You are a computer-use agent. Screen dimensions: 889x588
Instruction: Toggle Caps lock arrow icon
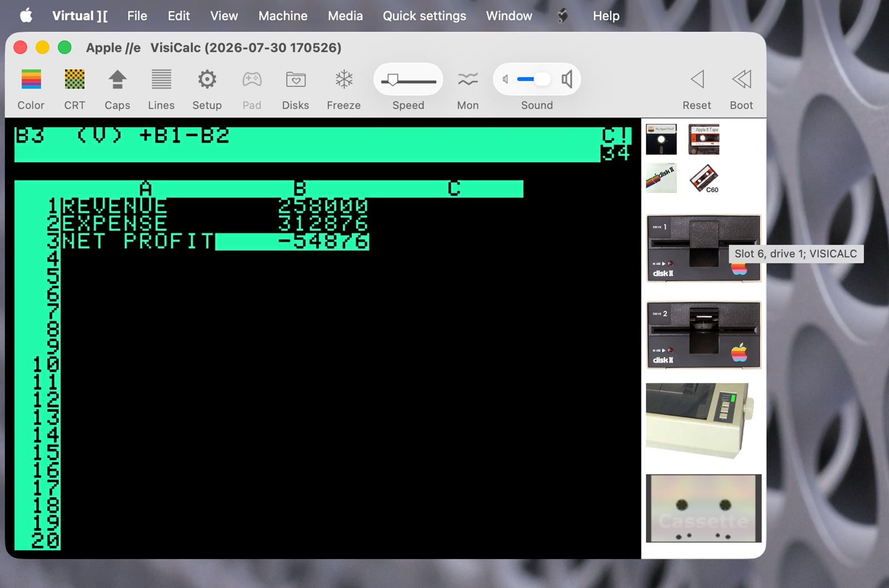[117, 79]
